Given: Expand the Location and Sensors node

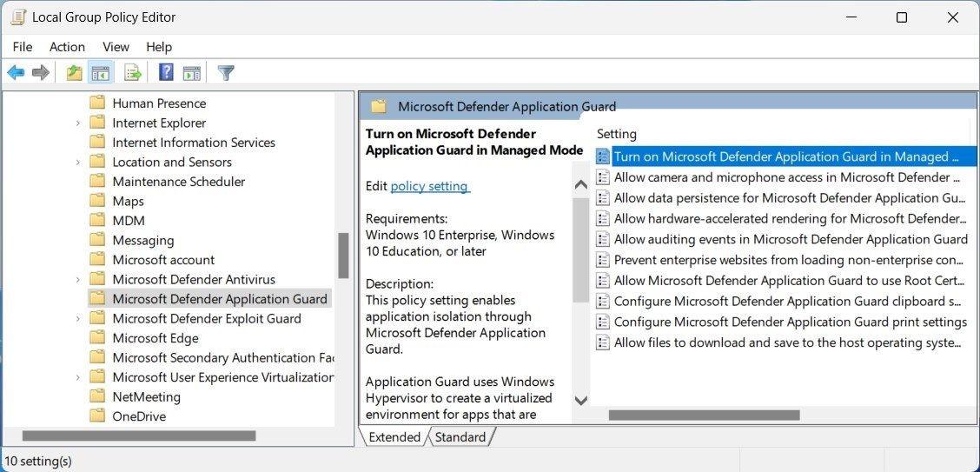Looking at the screenshot, I should pos(77,162).
